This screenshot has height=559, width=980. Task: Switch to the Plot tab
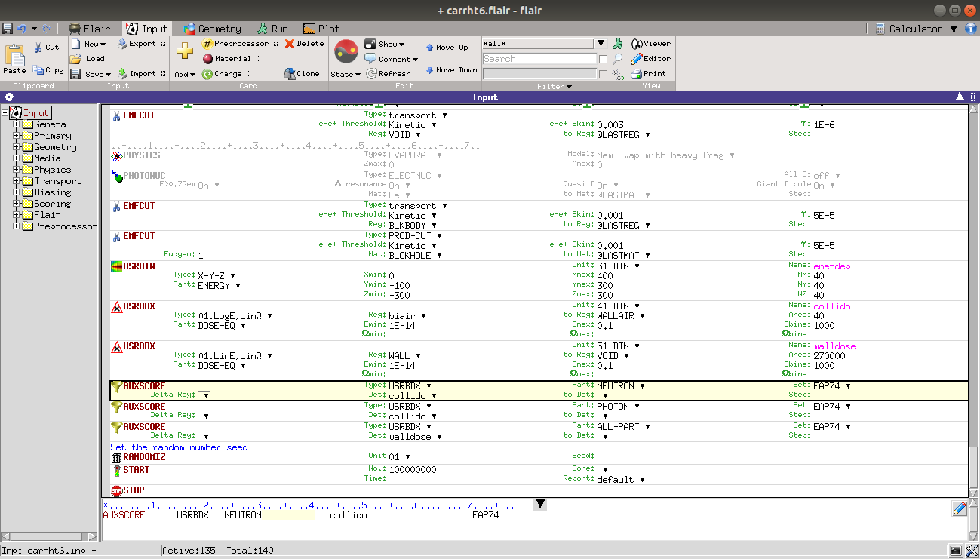pyautogui.click(x=321, y=29)
